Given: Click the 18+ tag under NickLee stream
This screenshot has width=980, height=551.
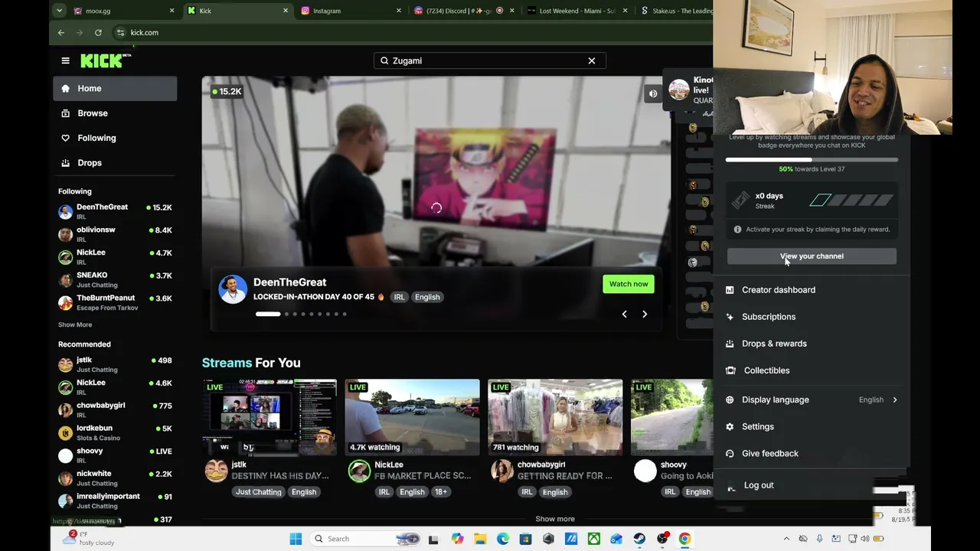Looking at the screenshot, I should 441,492.
